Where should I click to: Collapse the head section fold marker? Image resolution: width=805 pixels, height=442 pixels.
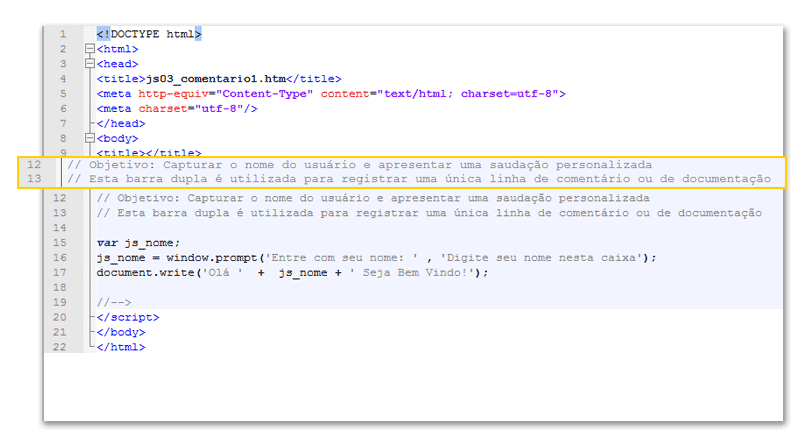tap(90, 64)
